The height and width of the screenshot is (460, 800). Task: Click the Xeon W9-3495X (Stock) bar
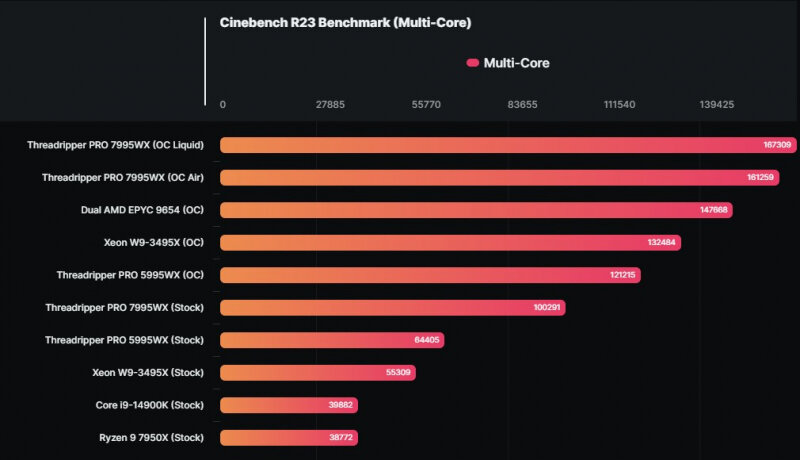coord(318,372)
